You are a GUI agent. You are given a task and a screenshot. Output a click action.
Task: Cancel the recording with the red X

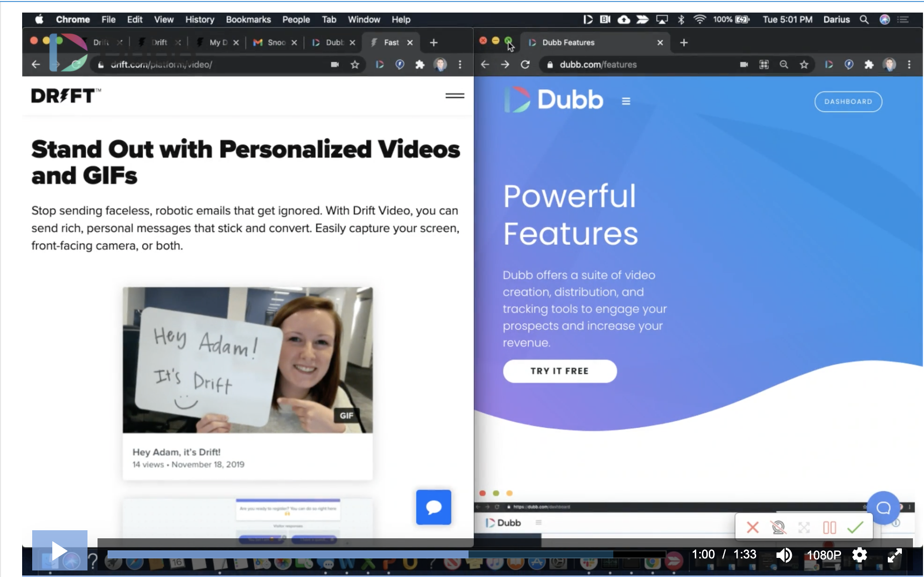[753, 527]
